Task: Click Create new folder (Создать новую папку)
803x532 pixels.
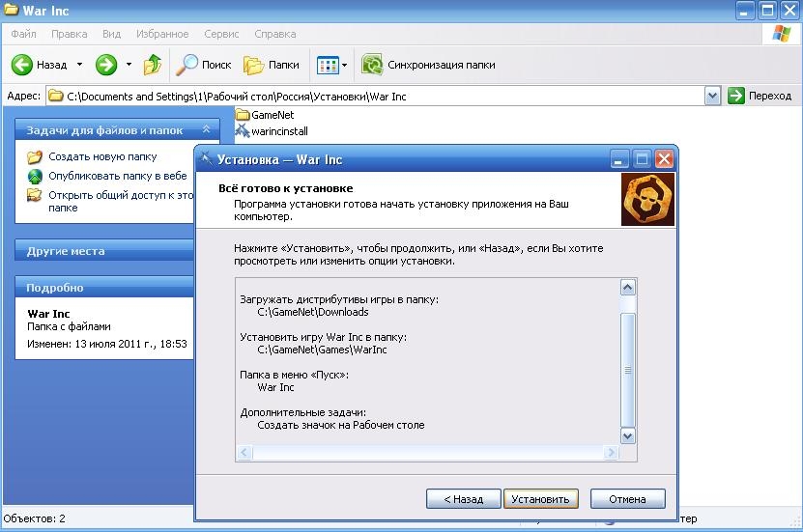Action: [x=102, y=156]
